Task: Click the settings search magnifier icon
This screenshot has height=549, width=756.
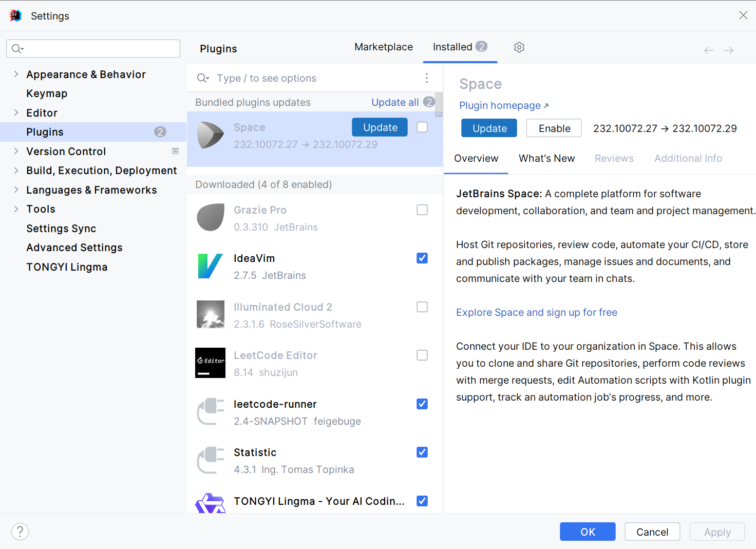Action: pos(17,49)
